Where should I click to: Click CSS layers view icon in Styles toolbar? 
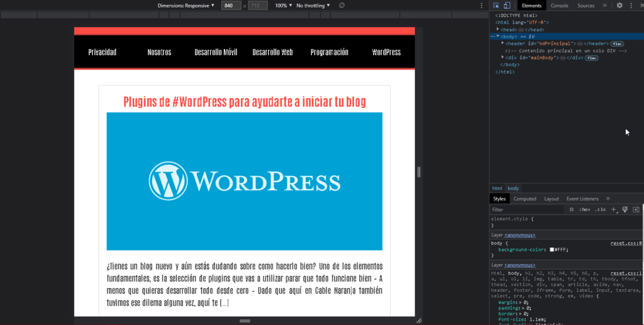coord(571,209)
